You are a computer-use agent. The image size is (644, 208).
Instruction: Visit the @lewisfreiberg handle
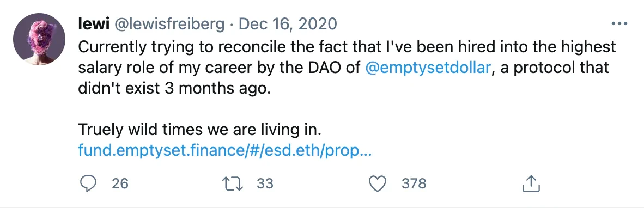(169, 25)
